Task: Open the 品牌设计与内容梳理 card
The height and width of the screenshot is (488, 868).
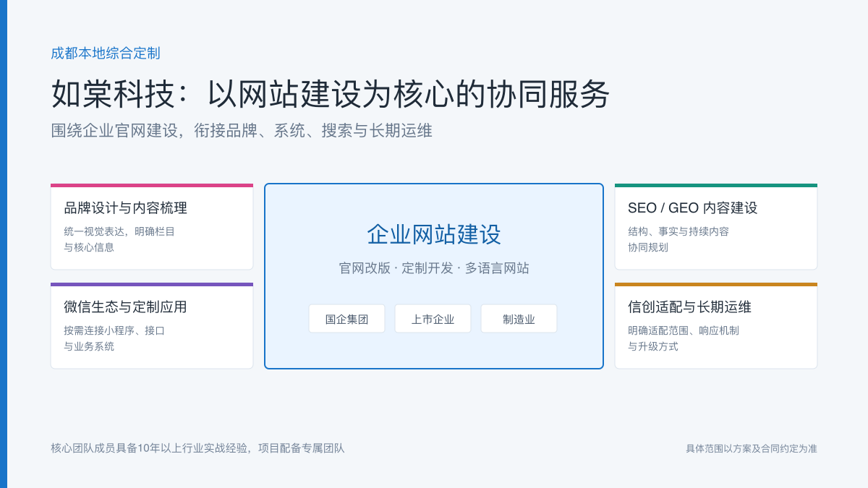Action: pos(152,227)
